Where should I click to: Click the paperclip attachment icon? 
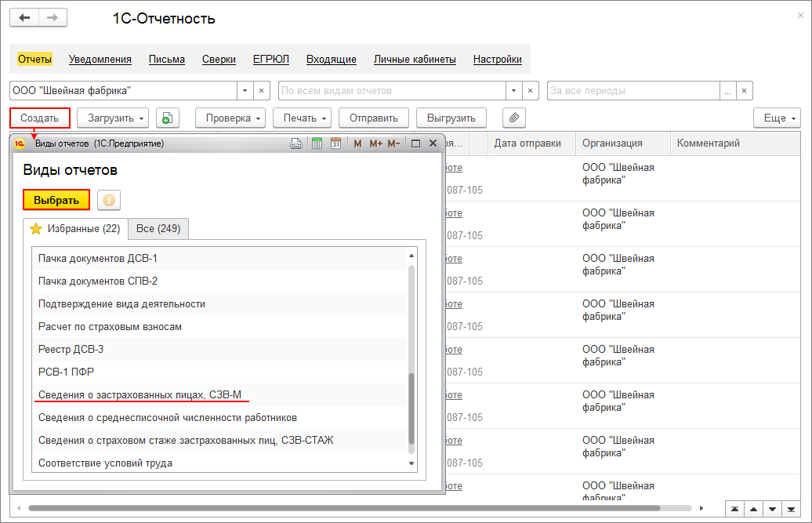point(513,118)
